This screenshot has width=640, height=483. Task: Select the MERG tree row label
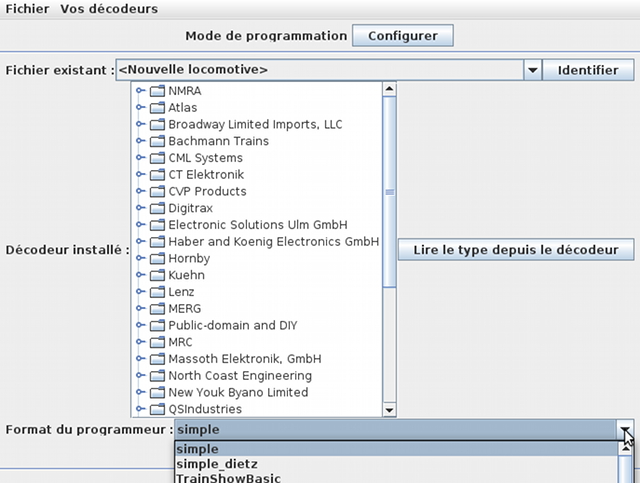coord(184,309)
